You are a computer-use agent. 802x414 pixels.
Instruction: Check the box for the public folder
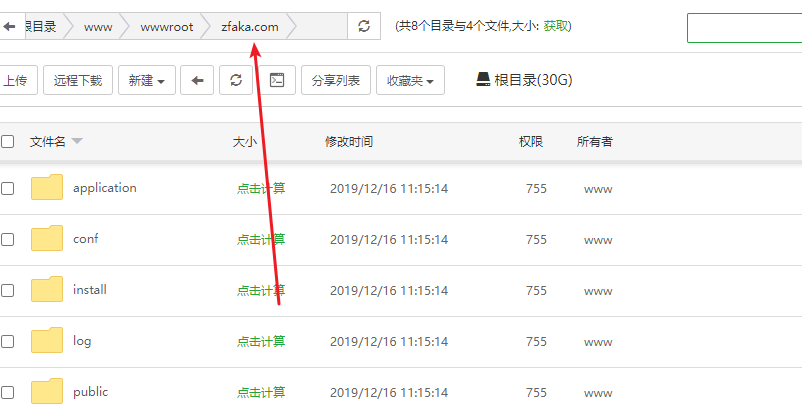(7, 393)
